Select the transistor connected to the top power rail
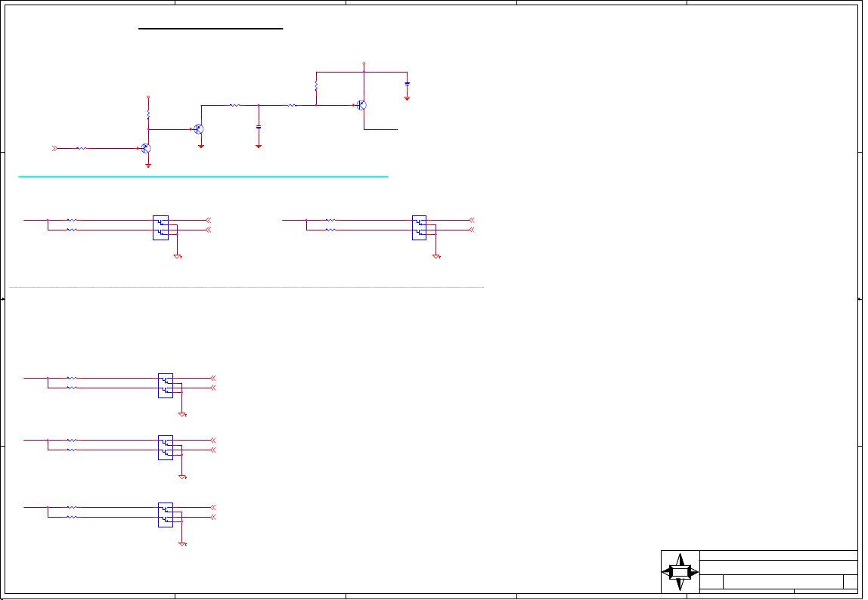 click(x=361, y=105)
